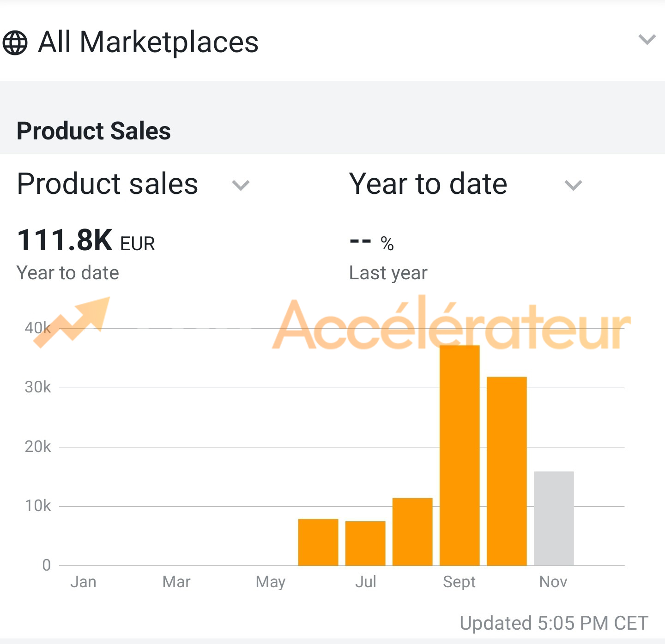Select the tallest orange September bar

(459, 455)
